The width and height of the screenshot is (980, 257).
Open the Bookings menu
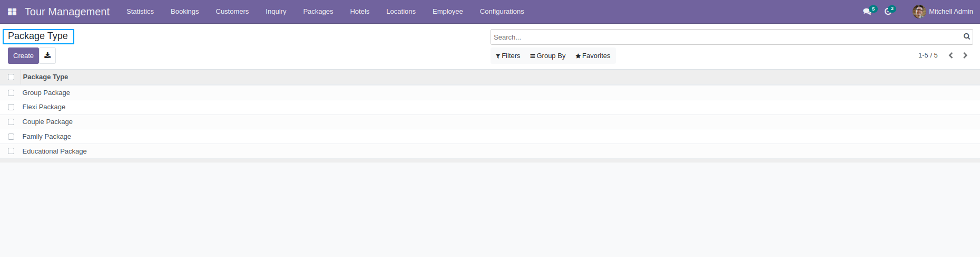tap(185, 12)
